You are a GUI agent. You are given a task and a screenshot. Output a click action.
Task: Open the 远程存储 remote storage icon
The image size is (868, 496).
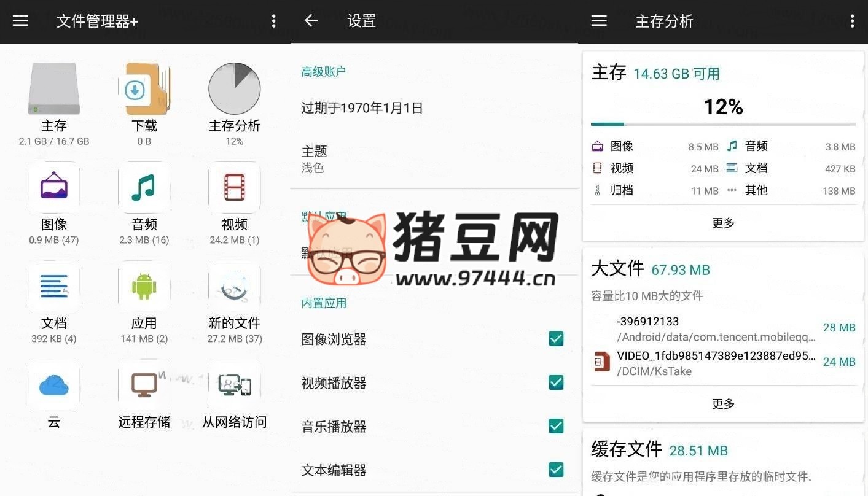(144, 386)
